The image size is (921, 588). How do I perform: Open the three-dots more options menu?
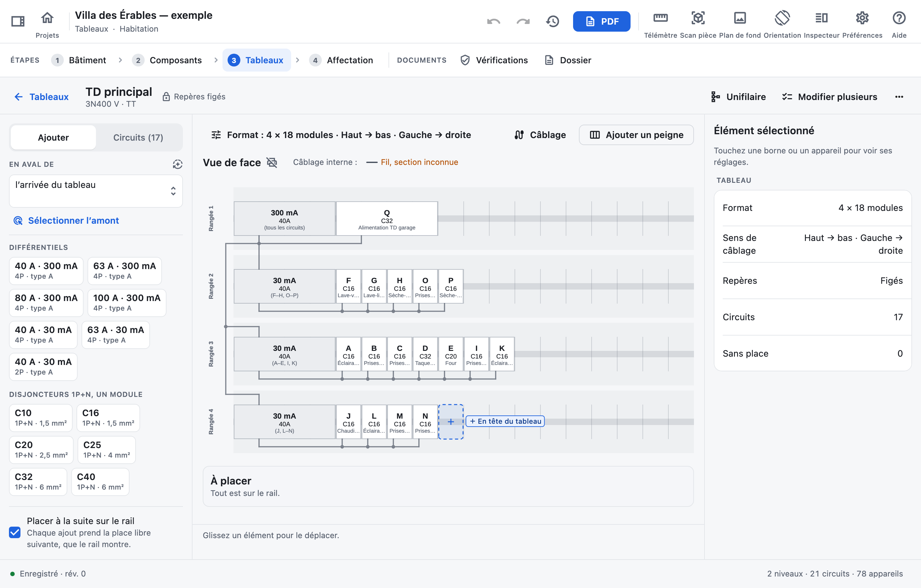tap(899, 97)
